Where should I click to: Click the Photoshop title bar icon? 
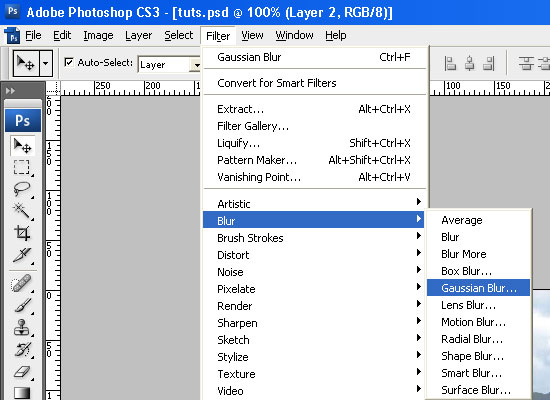coord(13,12)
